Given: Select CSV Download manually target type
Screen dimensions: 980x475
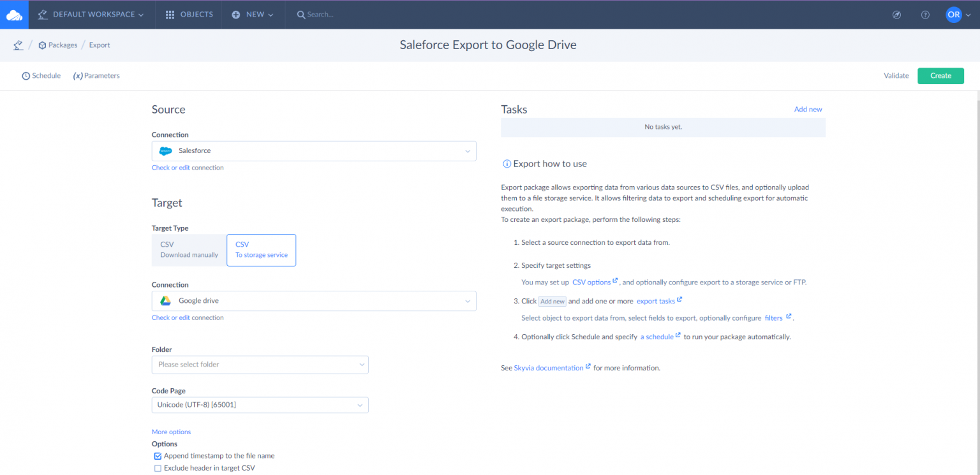Looking at the screenshot, I should 189,249.
